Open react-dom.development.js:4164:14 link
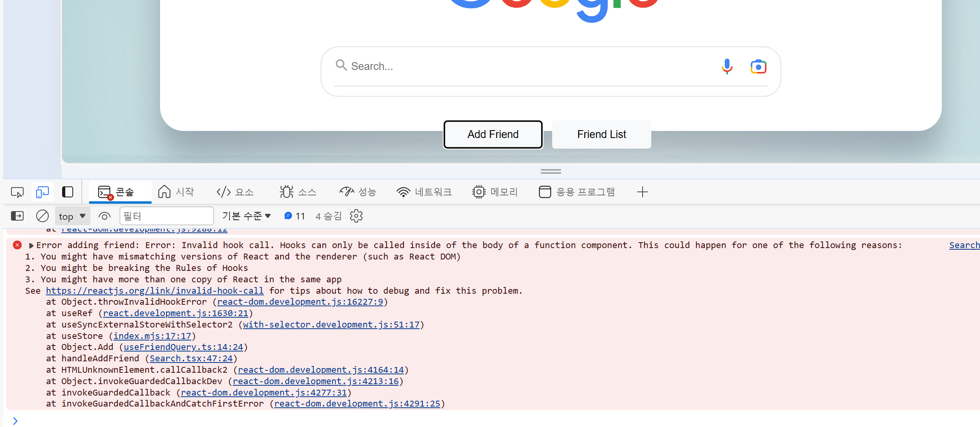 tap(321, 370)
